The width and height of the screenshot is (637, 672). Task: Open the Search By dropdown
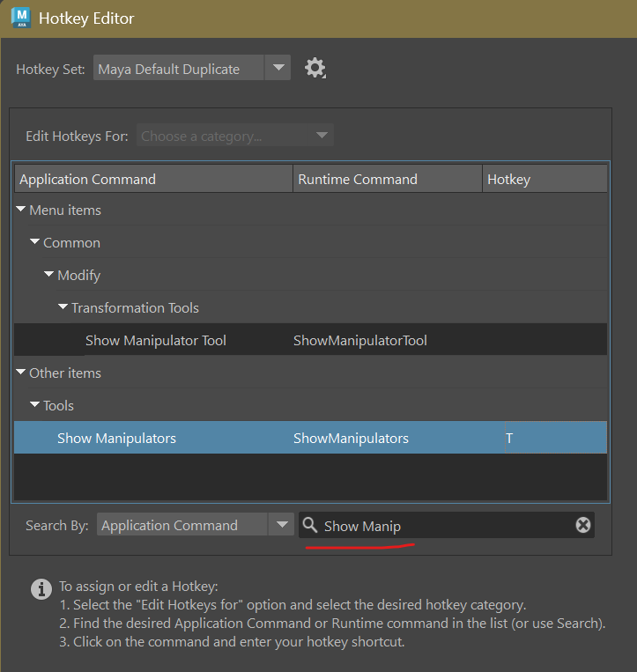tap(195, 525)
